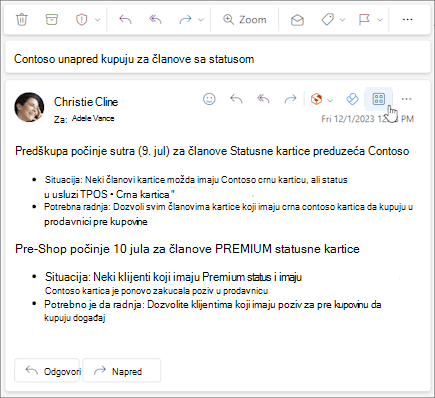Click the heading 'Pre-Shop počinje 10 jula'

point(187,249)
